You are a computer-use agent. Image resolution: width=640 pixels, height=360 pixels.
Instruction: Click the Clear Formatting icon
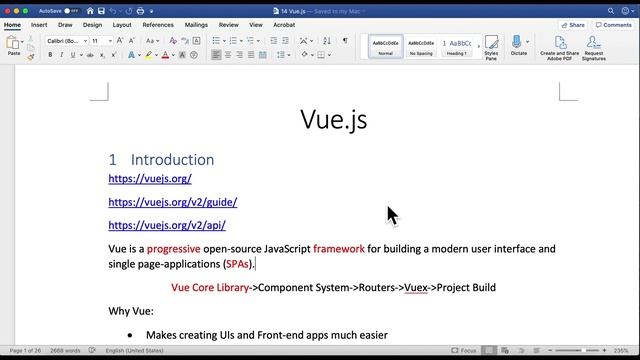(x=173, y=41)
